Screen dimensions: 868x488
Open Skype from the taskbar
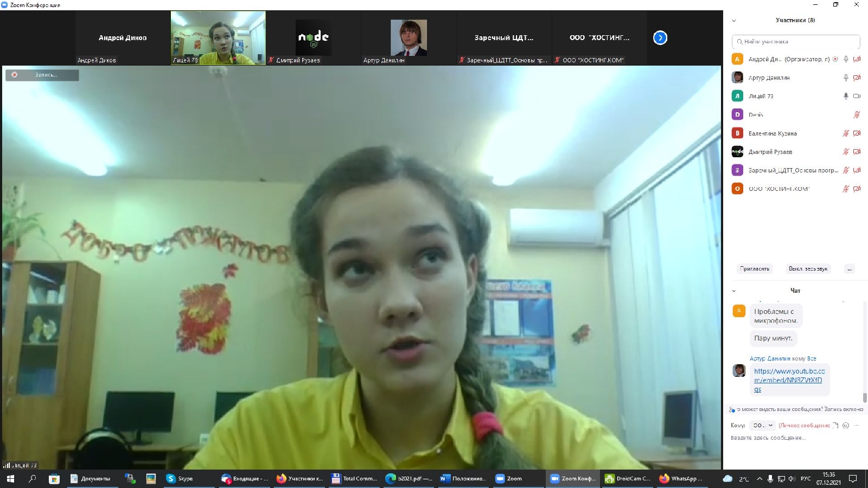[x=180, y=478]
